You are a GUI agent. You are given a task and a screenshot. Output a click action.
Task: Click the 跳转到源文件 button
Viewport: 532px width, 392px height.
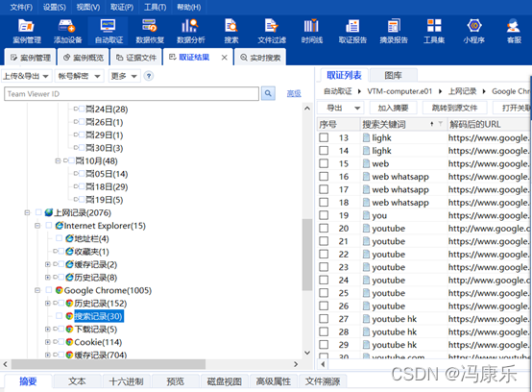[x=454, y=108]
